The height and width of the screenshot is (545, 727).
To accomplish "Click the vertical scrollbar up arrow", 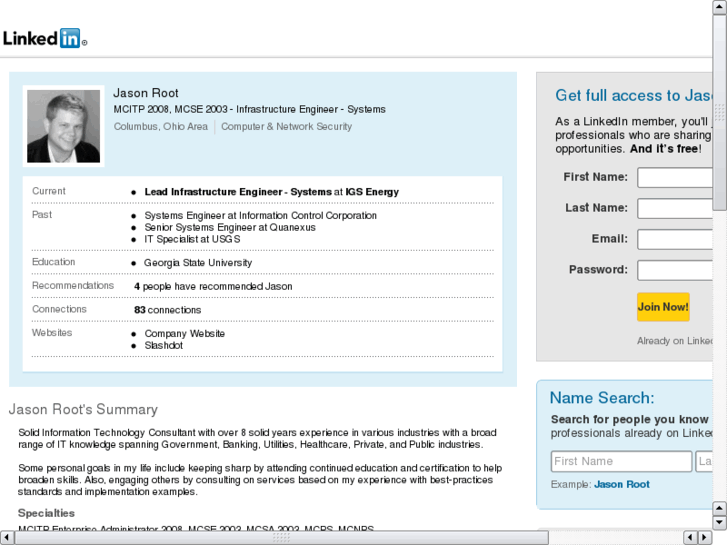I will [719, 7].
